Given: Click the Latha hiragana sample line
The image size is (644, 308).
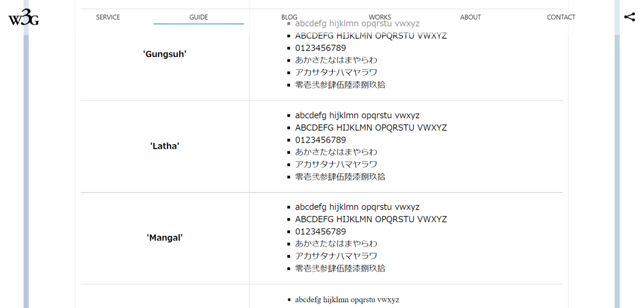Looking at the screenshot, I should click(336, 152).
